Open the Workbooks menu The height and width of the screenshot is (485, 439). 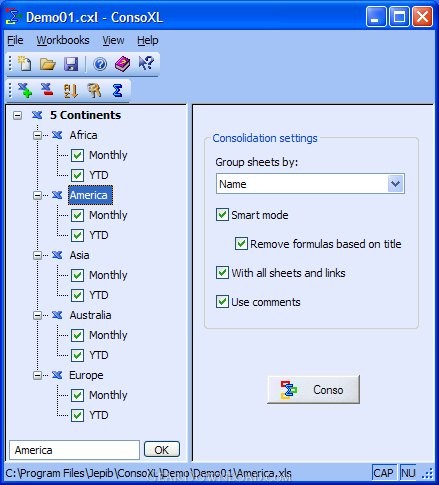(63, 40)
